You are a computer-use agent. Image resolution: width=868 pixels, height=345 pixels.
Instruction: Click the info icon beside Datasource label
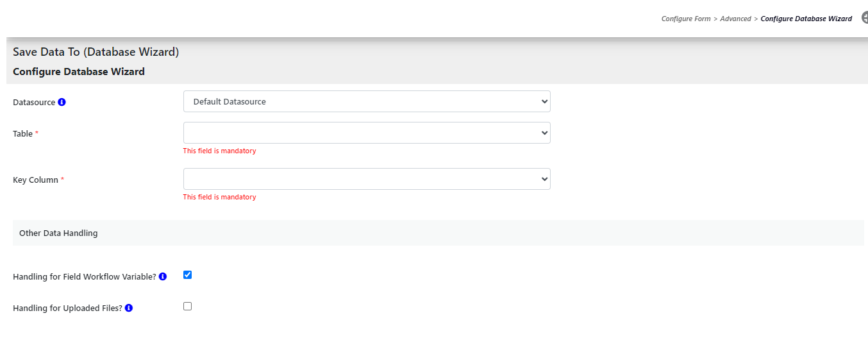coord(62,102)
